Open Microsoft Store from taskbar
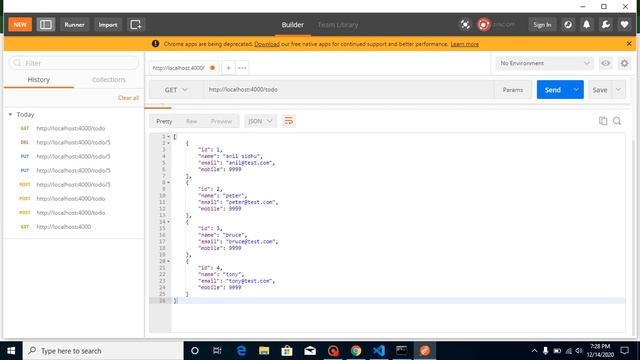This screenshot has width=640, height=360. pyautogui.click(x=287, y=351)
